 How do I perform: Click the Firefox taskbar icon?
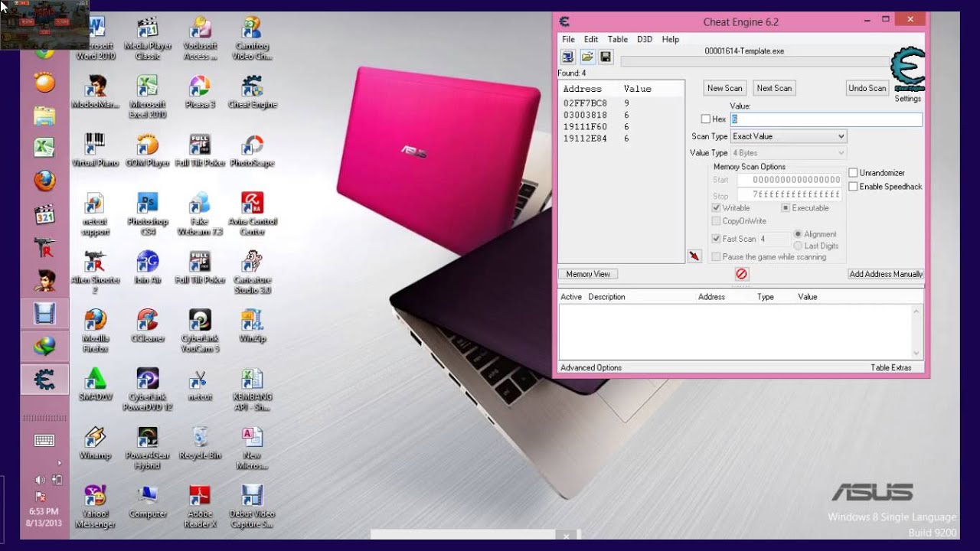pyautogui.click(x=45, y=181)
